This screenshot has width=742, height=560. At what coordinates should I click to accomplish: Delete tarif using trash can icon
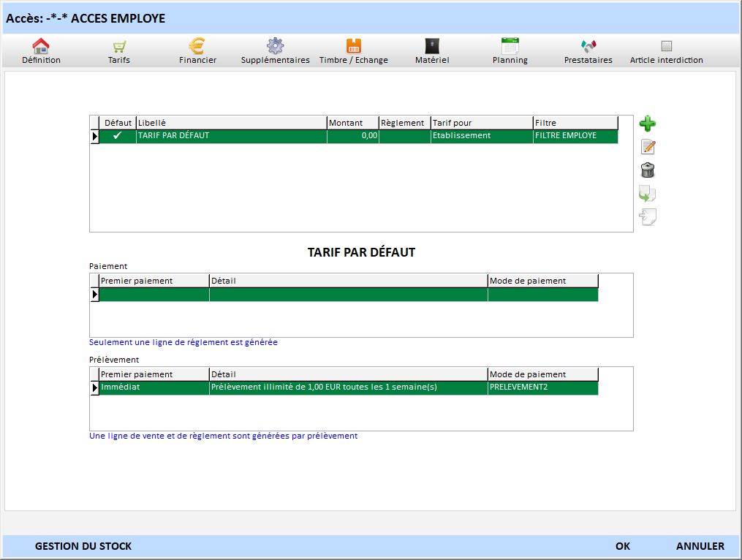coord(647,170)
